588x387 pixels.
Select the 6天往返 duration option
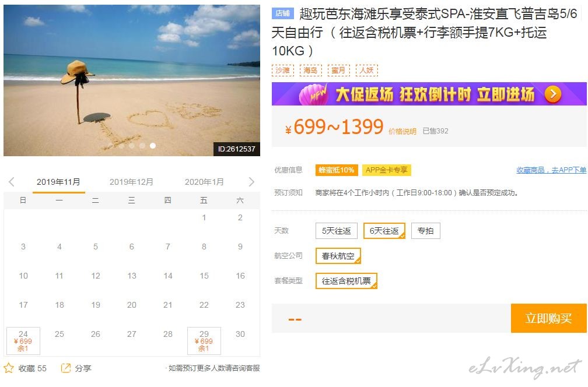pos(384,231)
